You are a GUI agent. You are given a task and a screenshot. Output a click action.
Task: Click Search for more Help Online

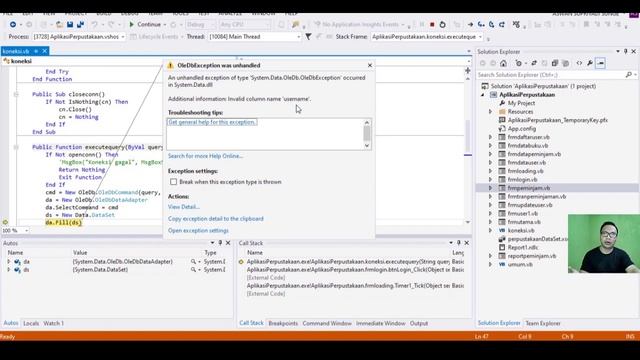coord(205,156)
